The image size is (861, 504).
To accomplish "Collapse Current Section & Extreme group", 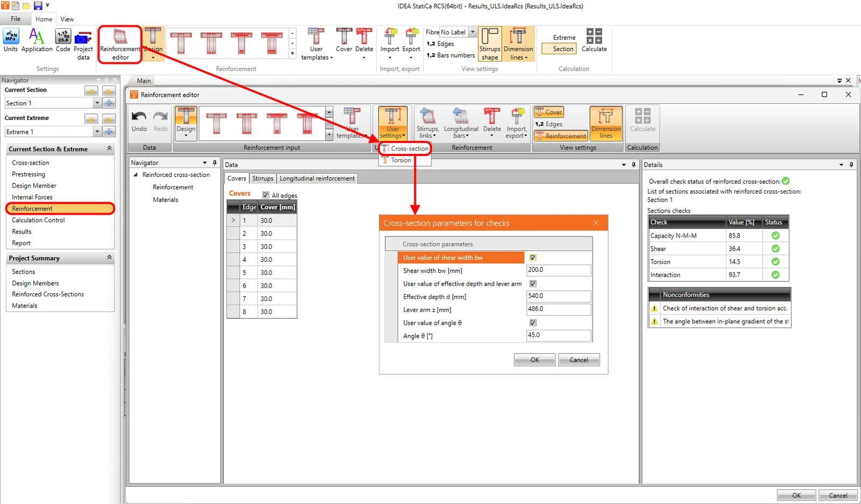I will (109, 148).
